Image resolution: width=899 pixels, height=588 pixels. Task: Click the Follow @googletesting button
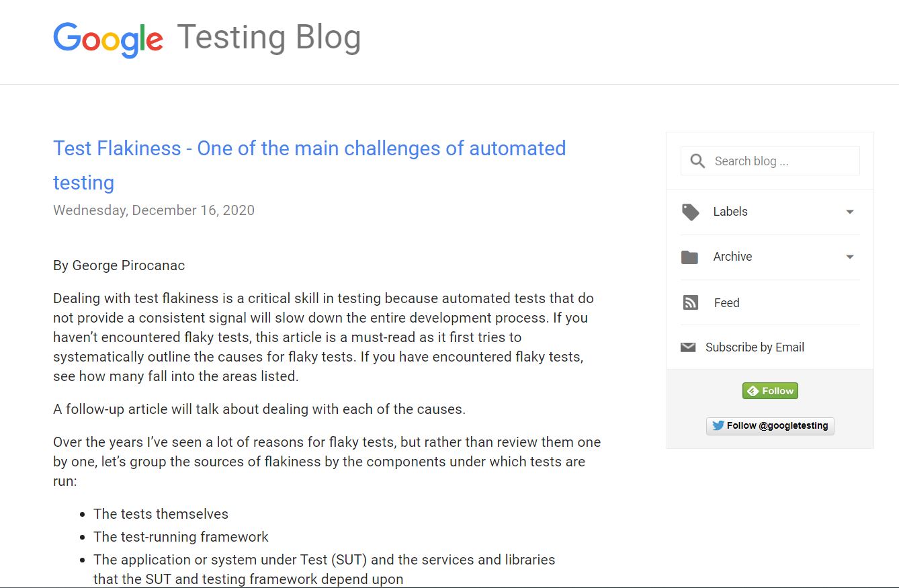pos(770,425)
